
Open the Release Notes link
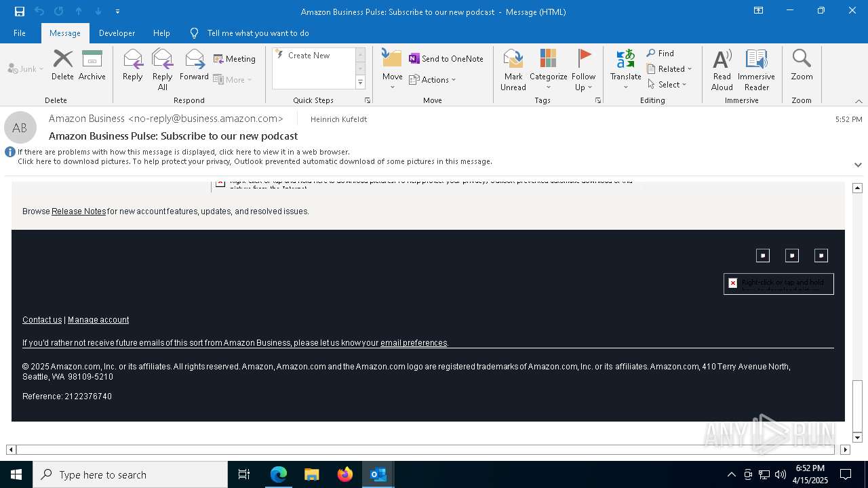79,211
